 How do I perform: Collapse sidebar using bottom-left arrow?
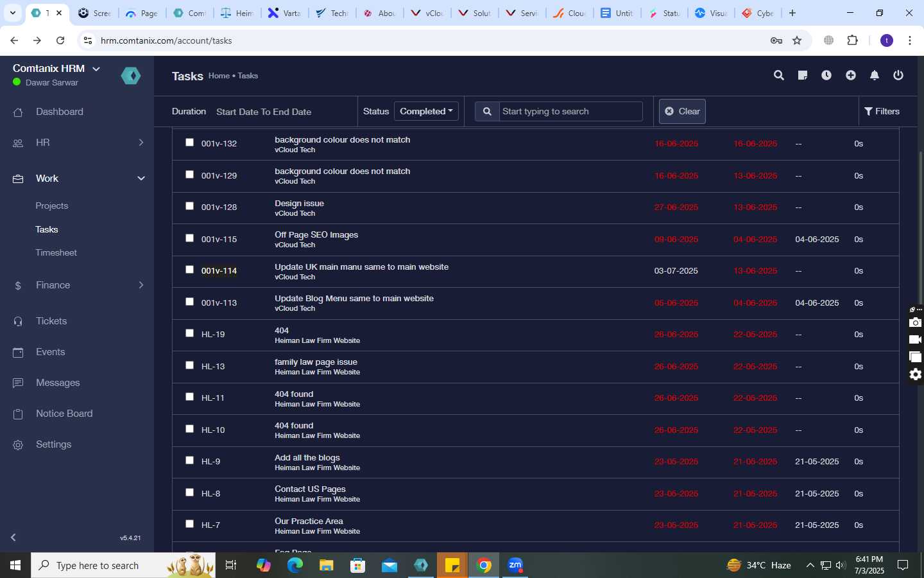13,537
